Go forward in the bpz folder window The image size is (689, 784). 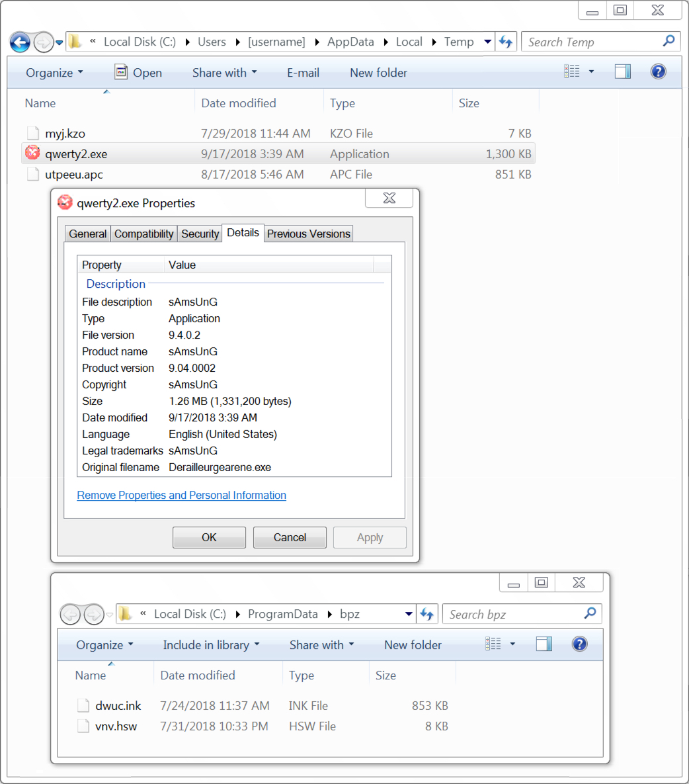93,614
